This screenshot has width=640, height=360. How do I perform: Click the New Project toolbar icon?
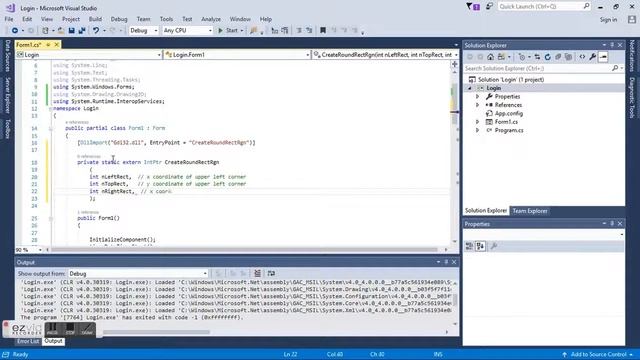tap(45, 31)
